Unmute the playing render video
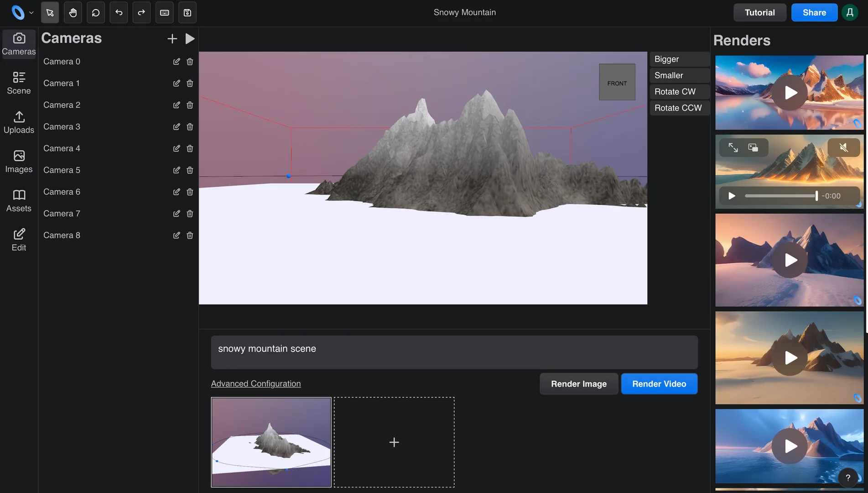Screen dimensions: 868x493 (x=843, y=147)
